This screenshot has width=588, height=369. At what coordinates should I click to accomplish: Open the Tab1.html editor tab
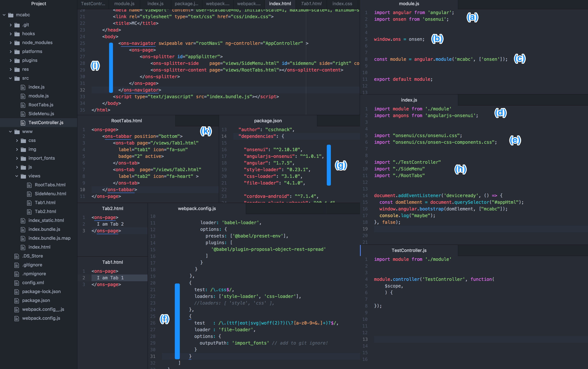coord(311,4)
